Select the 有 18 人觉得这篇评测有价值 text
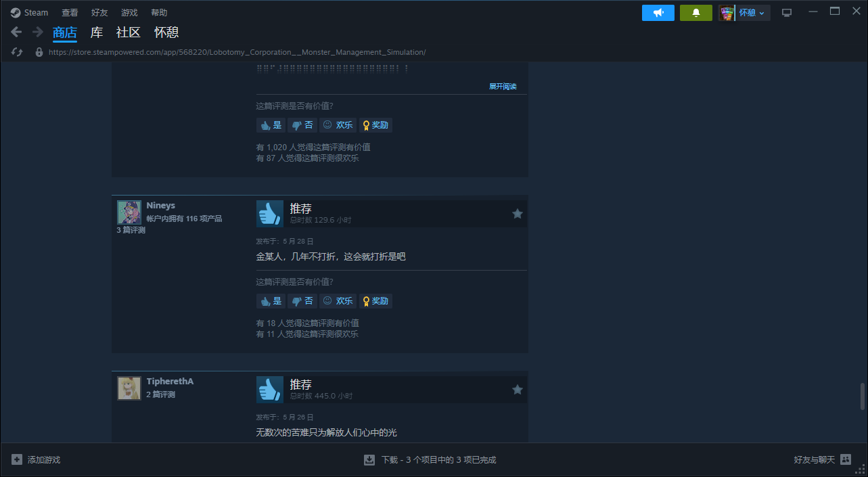 point(308,323)
